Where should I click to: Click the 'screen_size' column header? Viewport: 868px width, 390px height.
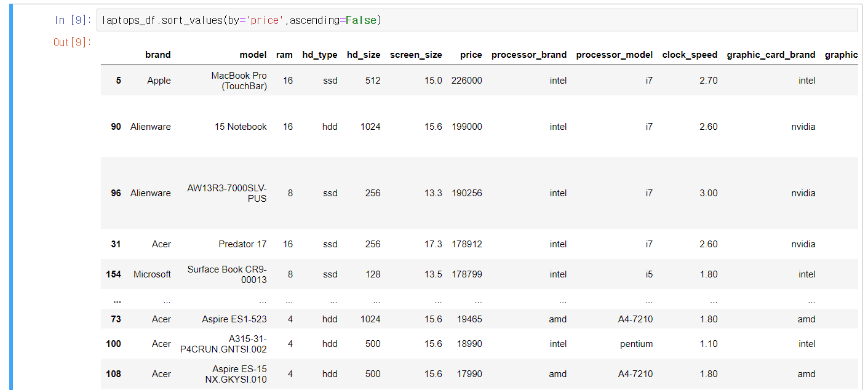coord(416,55)
